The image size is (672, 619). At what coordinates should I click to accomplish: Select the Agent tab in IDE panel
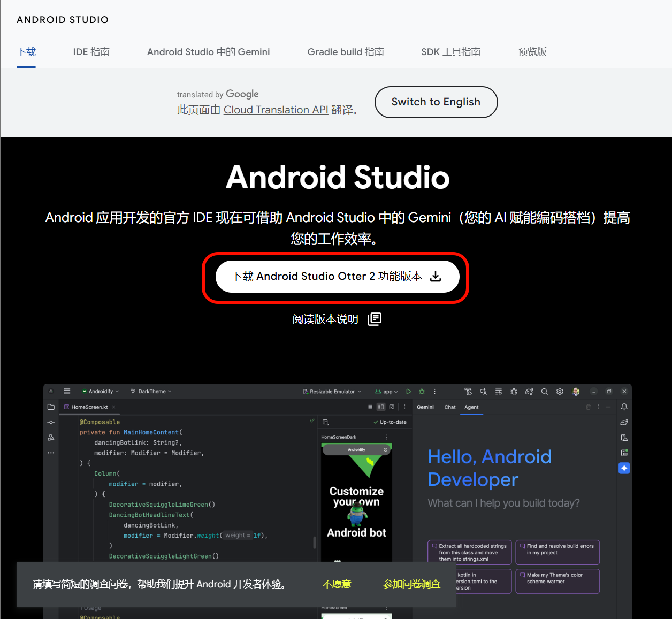(471, 407)
